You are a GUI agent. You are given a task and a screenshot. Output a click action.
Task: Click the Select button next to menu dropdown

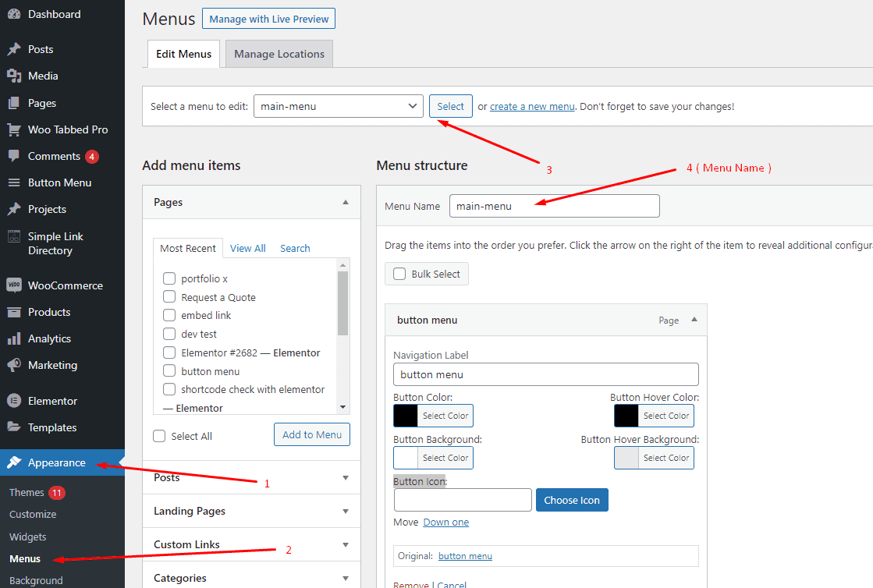coord(450,106)
